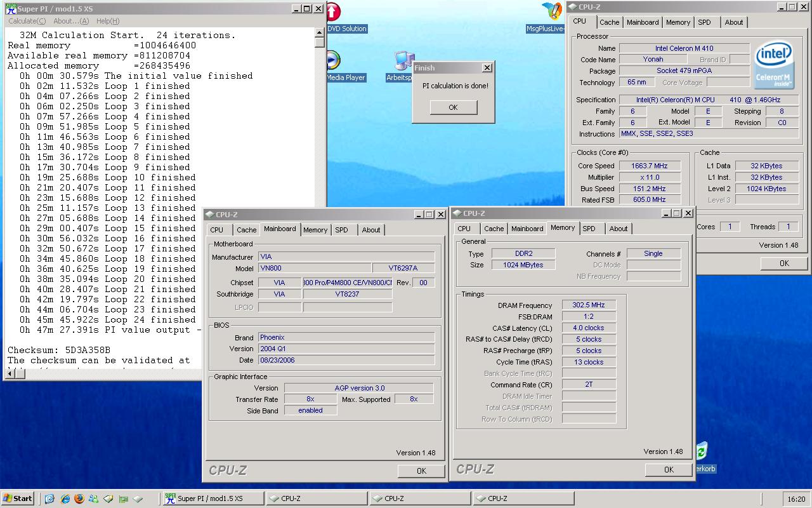Open the About menu in Super PI

[71, 21]
